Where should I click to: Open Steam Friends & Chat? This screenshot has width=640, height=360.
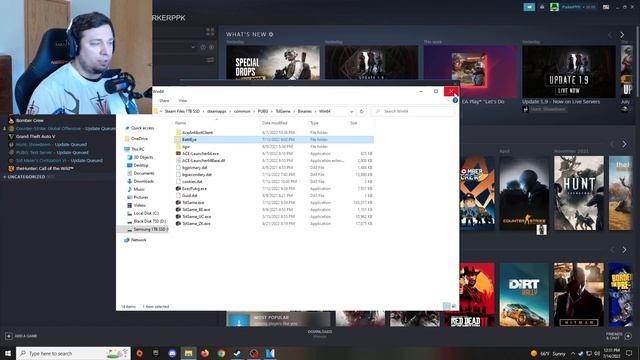(x=619, y=336)
